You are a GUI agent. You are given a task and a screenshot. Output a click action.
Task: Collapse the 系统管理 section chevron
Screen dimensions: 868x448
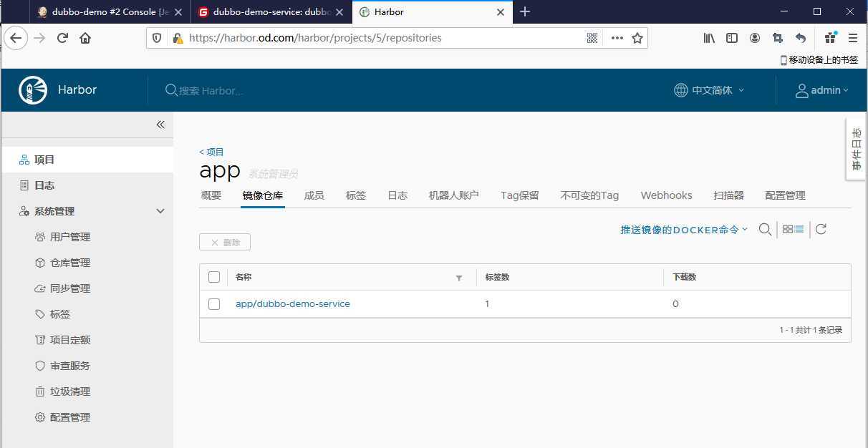160,211
